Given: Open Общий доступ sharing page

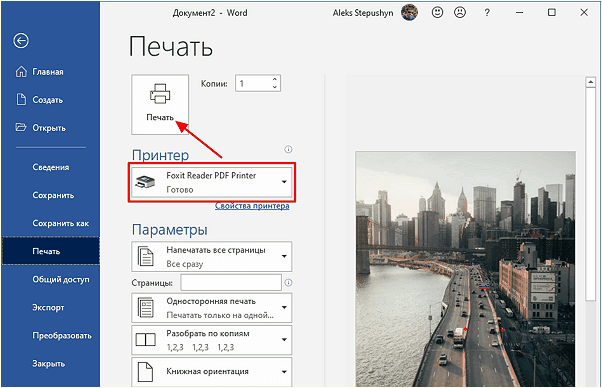Looking at the screenshot, I should pos(61,279).
